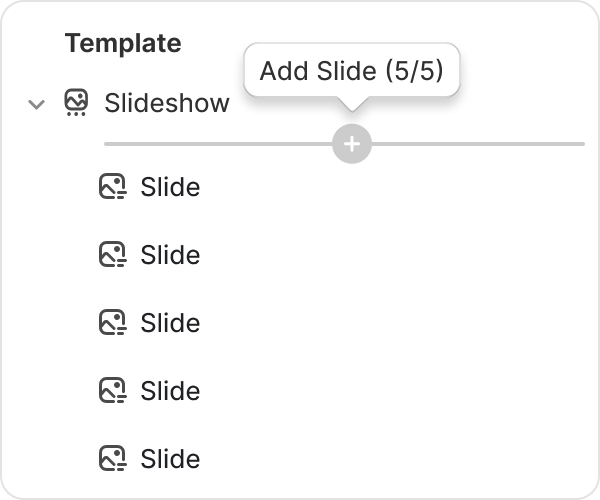Image resolution: width=600 pixels, height=500 pixels.
Task: Select the first Slide label
Action: coord(170,187)
